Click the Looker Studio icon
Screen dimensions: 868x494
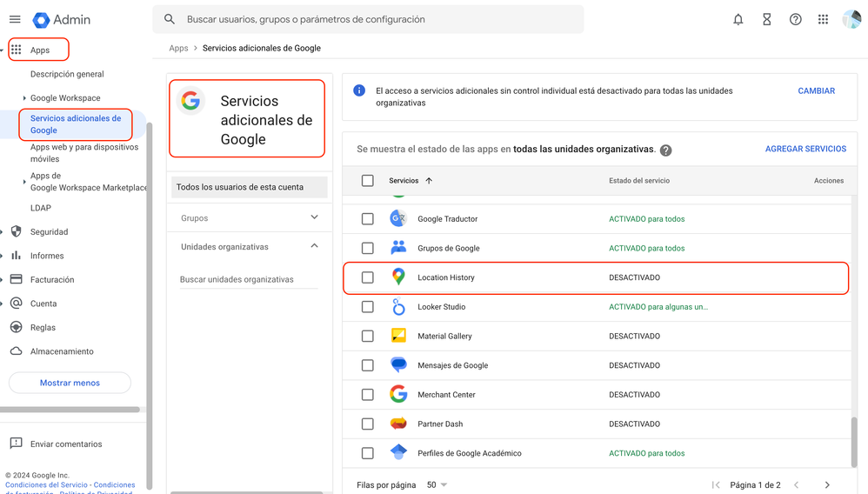coord(398,306)
